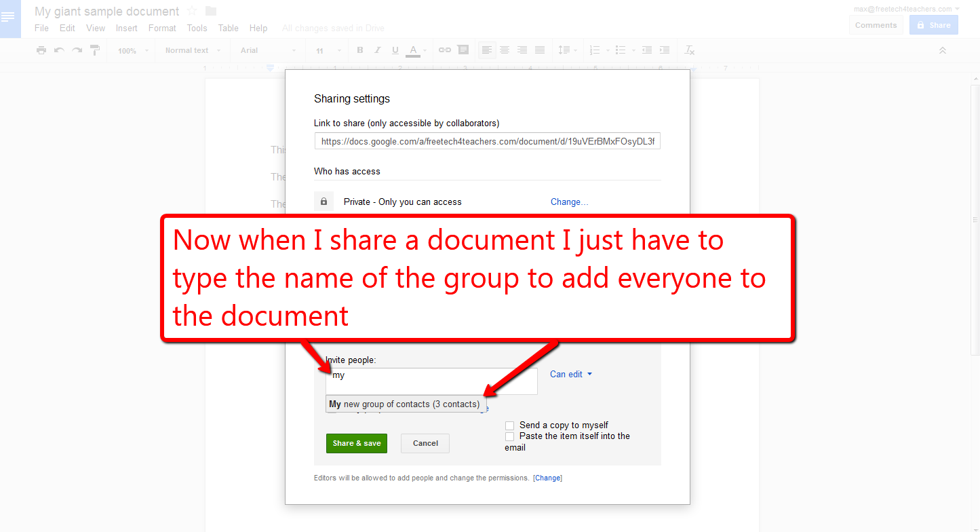This screenshot has width=980, height=532.
Task: Open the Edit menu
Action: (x=67, y=28)
